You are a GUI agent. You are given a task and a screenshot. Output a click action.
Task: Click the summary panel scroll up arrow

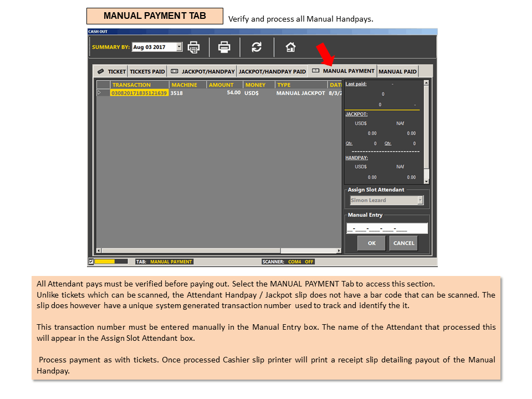(x=426, y=83)
